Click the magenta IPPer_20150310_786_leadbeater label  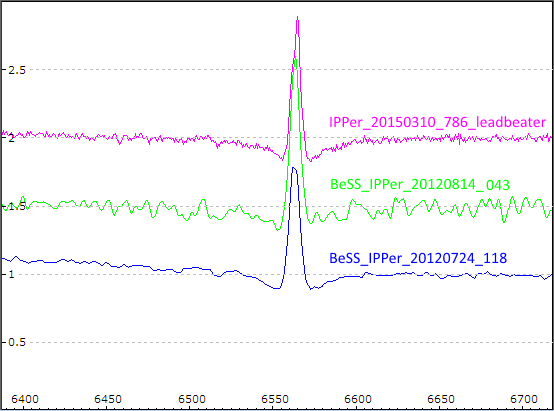pyautogui.click(x=437, y=122)
